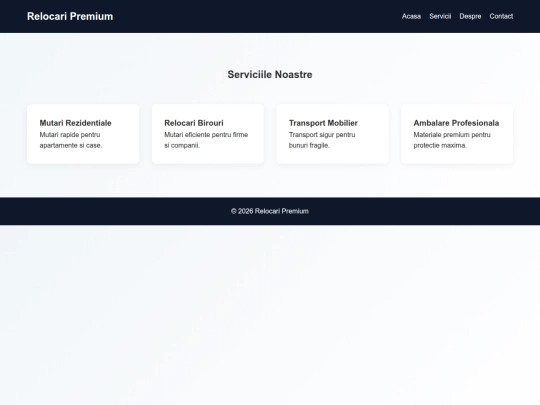Click the Ambalare Profesionala card title
The width and height of the screenshot is (540, 405).
[x=456, y=123]
